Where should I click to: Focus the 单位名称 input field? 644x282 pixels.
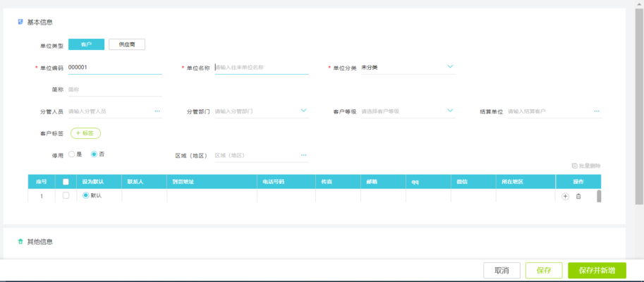pyautogui.click(x=262, y=67)
